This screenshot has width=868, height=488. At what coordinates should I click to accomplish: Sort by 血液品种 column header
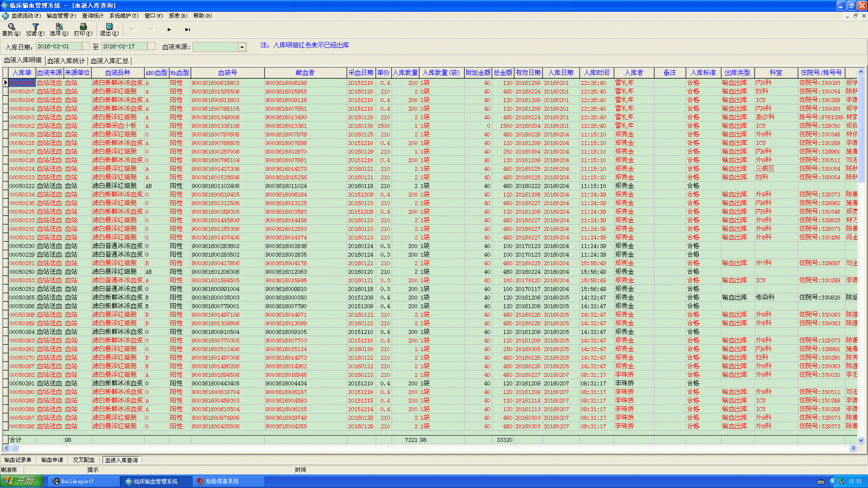[118, 73]
